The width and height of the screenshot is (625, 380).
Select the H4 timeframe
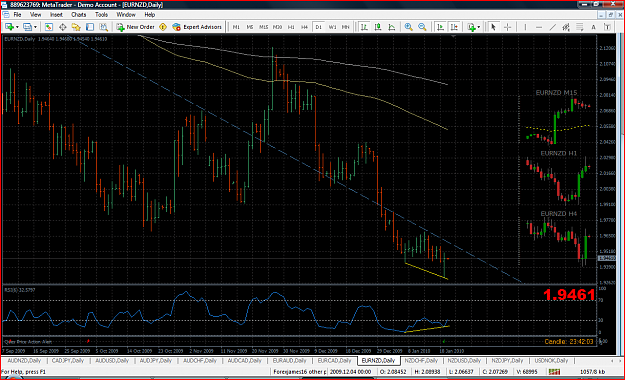click(305, 27)
